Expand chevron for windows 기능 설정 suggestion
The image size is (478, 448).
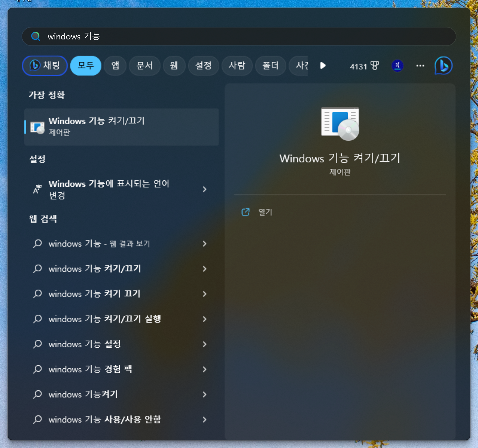click(204, 344)
